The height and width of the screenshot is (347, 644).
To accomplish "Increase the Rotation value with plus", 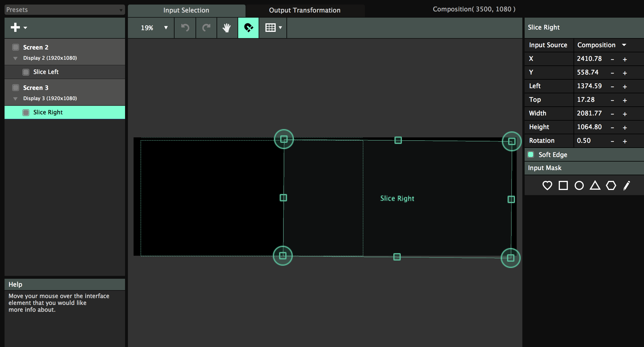I will [x=625, y=141].
